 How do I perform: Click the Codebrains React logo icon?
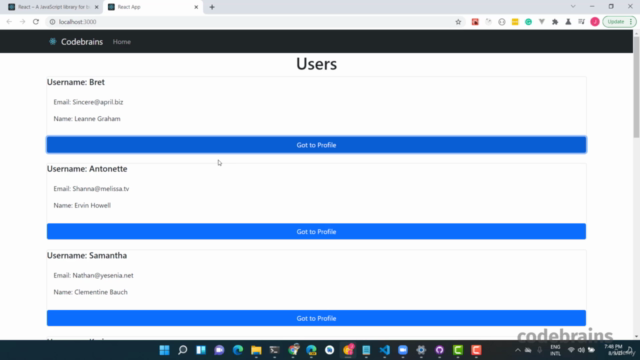pyautogui.click(x=53, y=41)
